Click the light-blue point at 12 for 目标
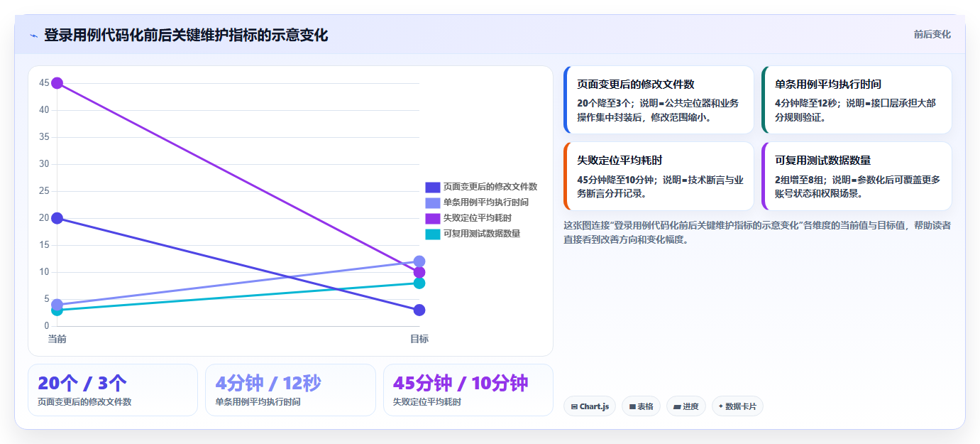This screenshot has width=980, height=444. [x=419, y=261]
